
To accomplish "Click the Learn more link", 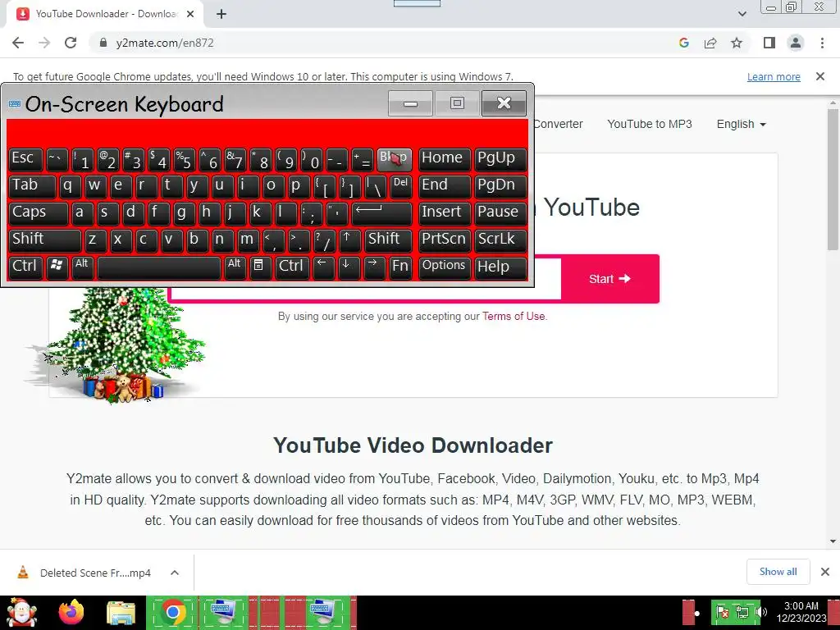I will [774, 76].
